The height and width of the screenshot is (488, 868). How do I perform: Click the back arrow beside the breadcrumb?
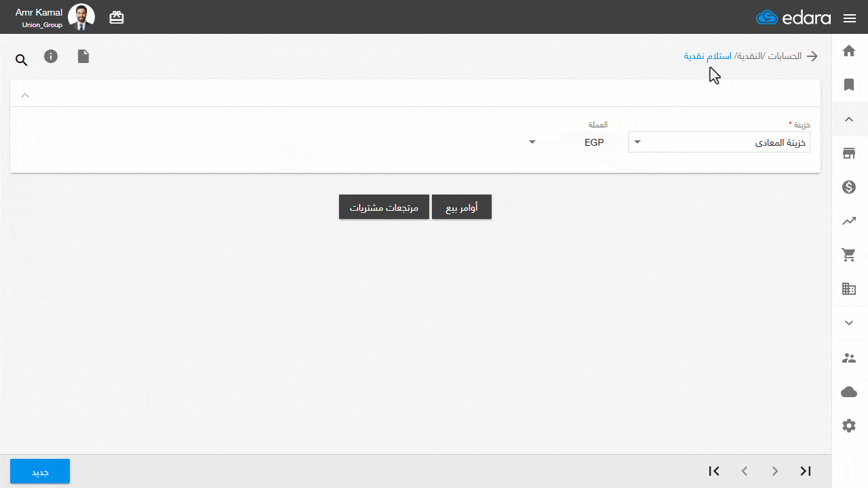coord(812,56)
